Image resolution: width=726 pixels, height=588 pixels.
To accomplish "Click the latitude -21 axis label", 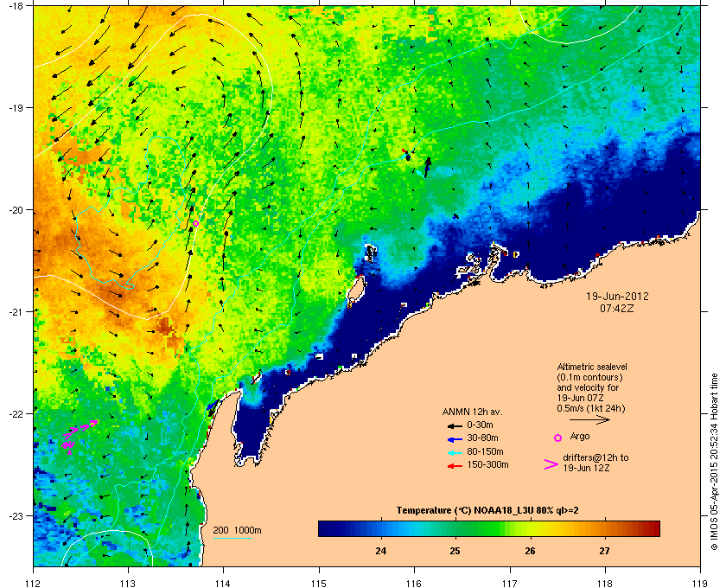I will 16,311.
